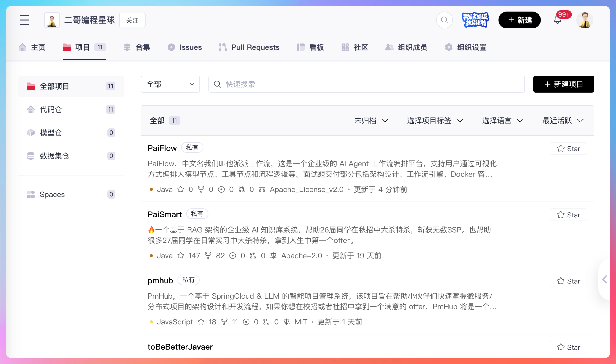Click the search magnifier icon in header
The width and height of the screenshot is (616, 364).
pyautogui.click(x=444, y=20)
